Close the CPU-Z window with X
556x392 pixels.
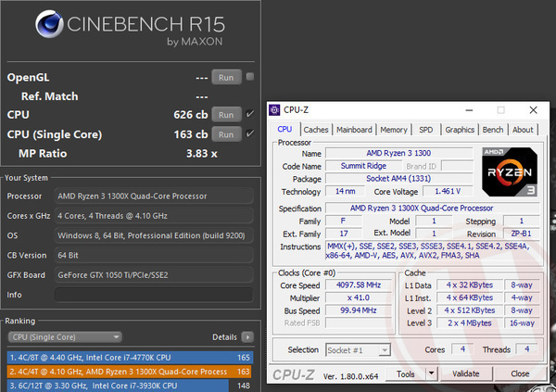533,110
